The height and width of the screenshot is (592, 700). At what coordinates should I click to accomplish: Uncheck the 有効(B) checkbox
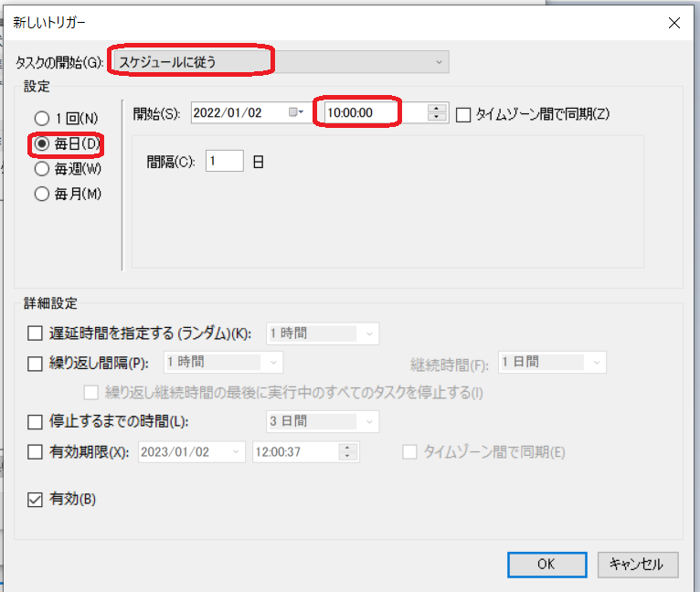[36, 500]
